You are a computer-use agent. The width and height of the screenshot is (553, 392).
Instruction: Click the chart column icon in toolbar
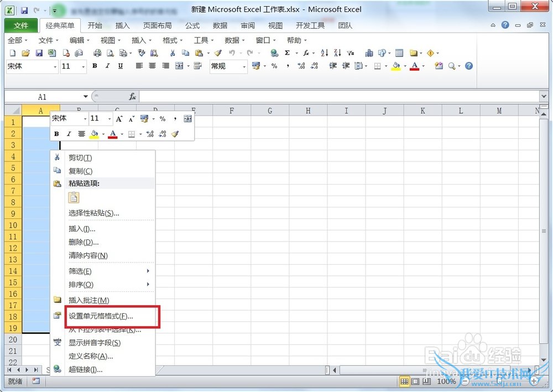tap(369, 53)
